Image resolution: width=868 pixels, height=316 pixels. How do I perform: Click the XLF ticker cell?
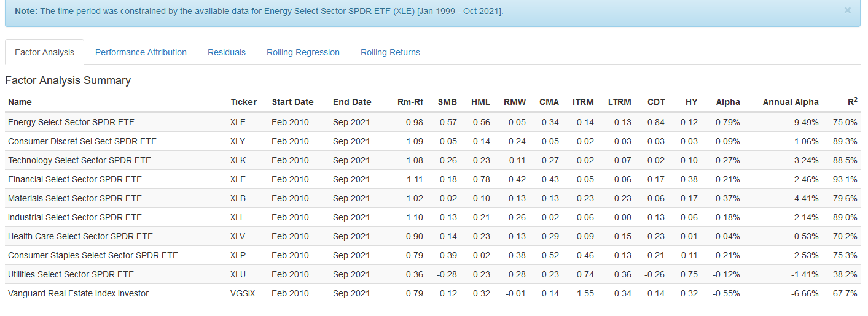(x=238, y=179)
